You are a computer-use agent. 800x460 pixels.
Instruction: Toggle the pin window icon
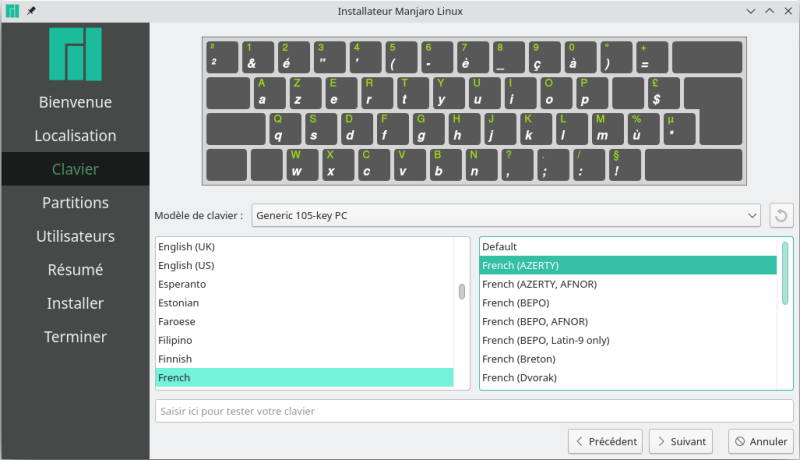click(x=31, y=11)
